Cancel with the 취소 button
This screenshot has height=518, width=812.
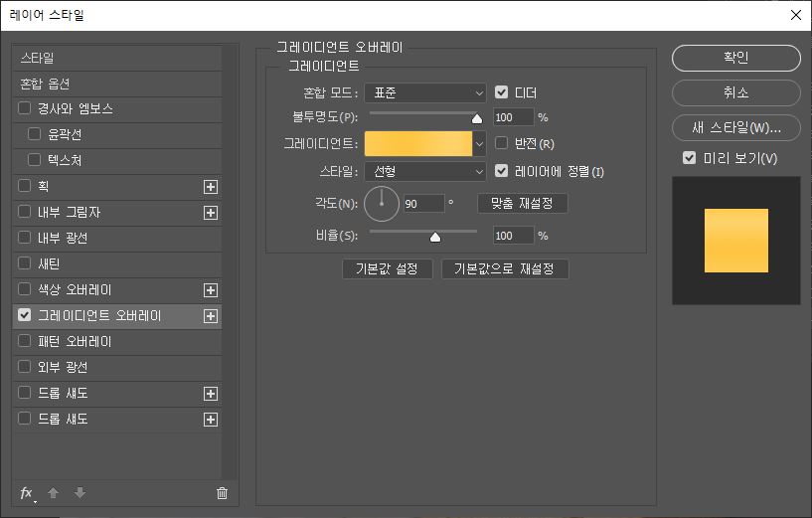click(x=735, y=92)
